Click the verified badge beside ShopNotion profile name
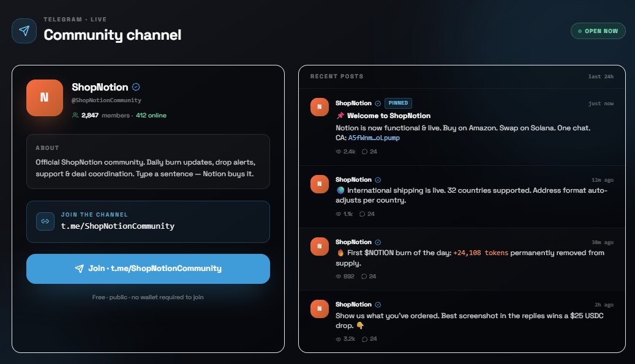Image resolution: width=635 pixels, height=364 pixels. pyautogui.click(x=136, y=87)
